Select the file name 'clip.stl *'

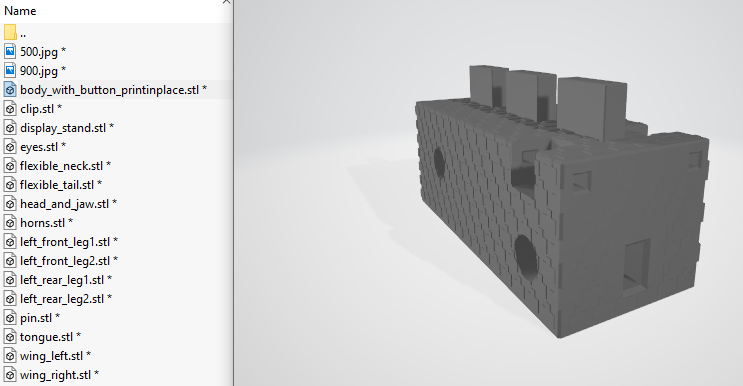coord(41,108)
